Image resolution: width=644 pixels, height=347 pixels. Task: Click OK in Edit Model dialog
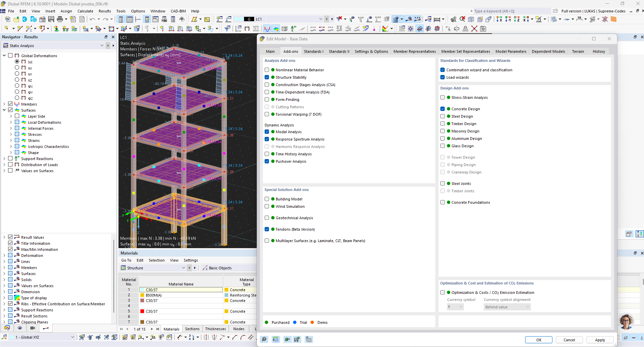(x=539, y=340)
